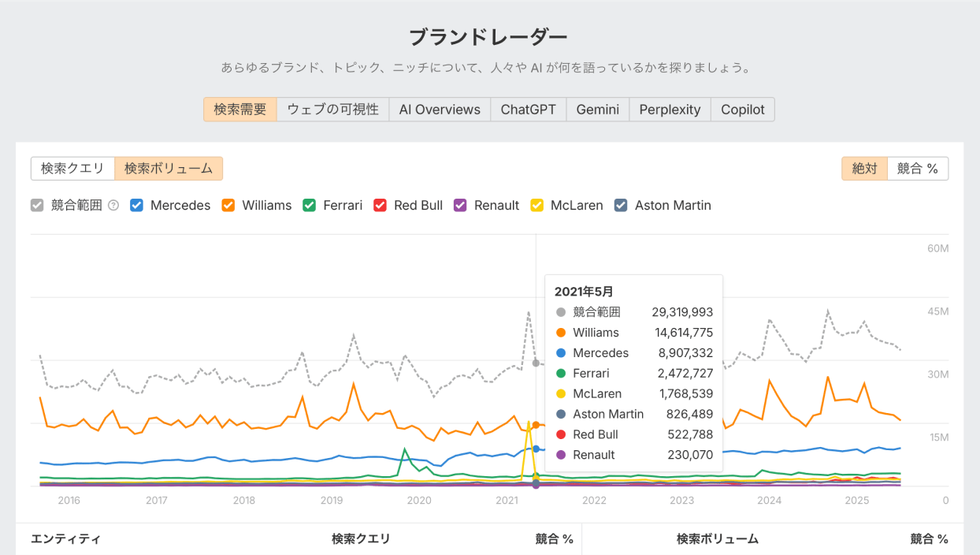Click McLaren's yellow color dot in the tooltip
Image resolution: width=980 pixels, height=555 pixels.
pos(560,393)
